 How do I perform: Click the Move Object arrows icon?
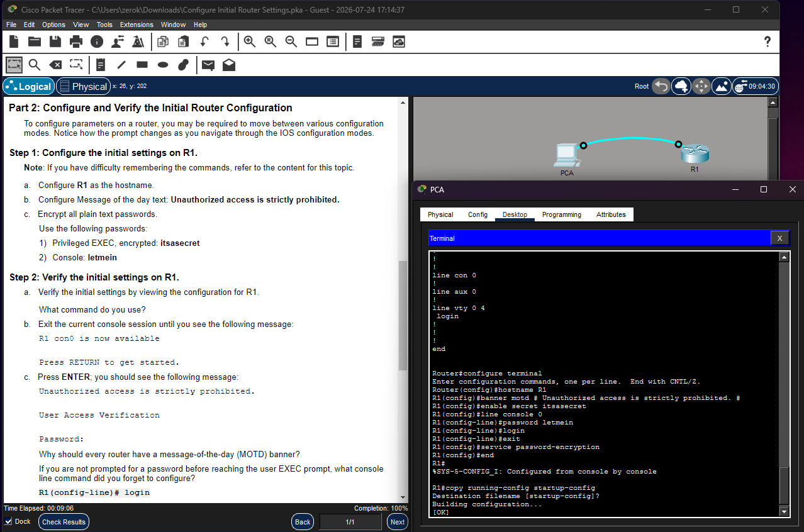[701, 86]
